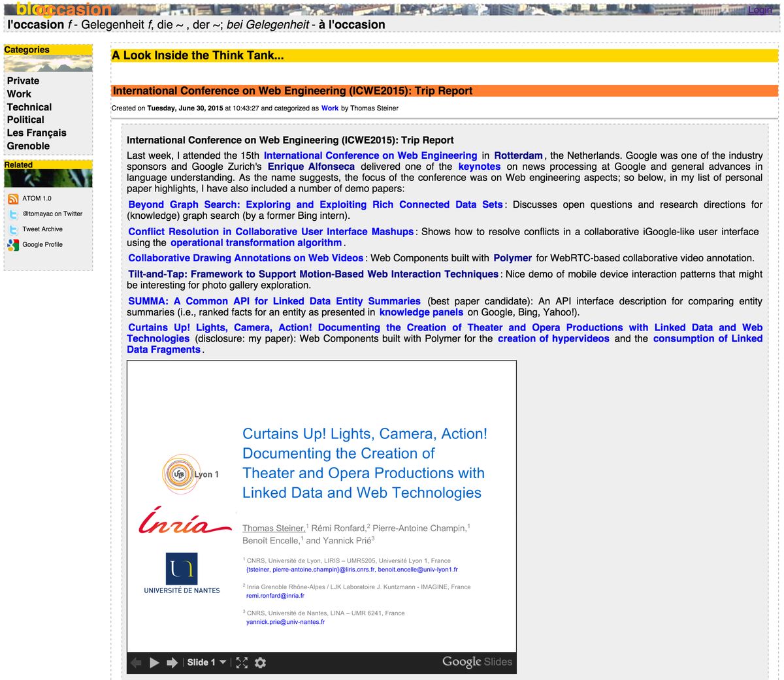Screen dimensions: 784x680
Task: Open the Google Profile link
Action: pos(42,244)
